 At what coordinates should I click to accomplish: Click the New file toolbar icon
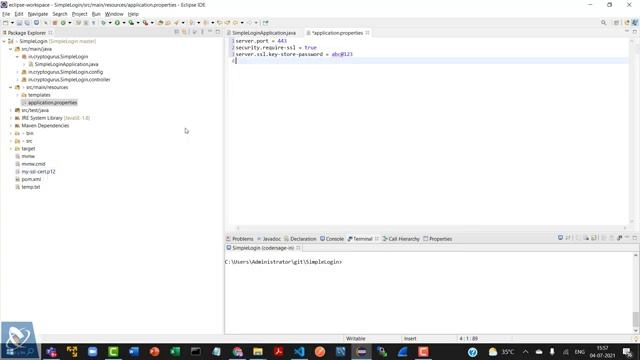6,23
